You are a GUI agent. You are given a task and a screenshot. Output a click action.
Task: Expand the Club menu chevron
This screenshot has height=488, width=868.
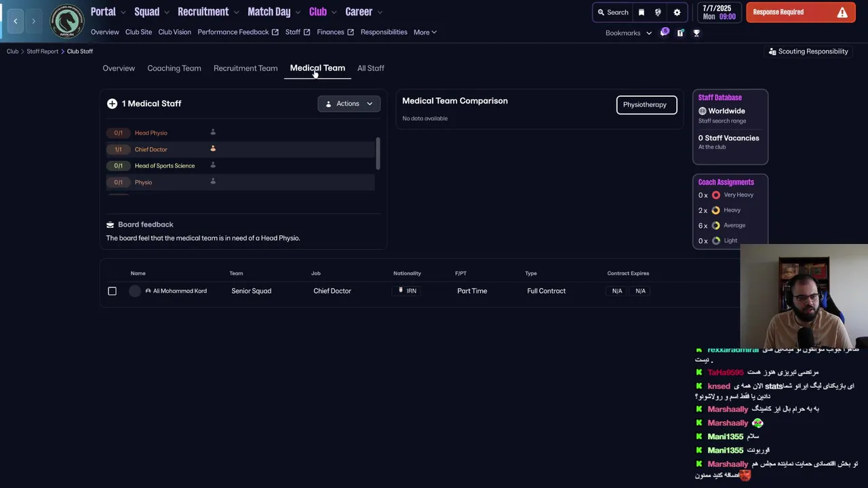click(x=334, y=12)
